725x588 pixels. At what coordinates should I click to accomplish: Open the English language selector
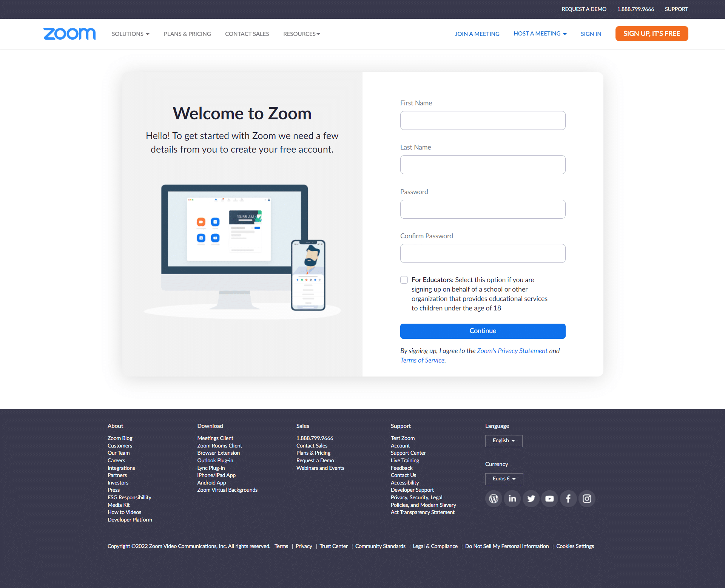coord(504,441)
